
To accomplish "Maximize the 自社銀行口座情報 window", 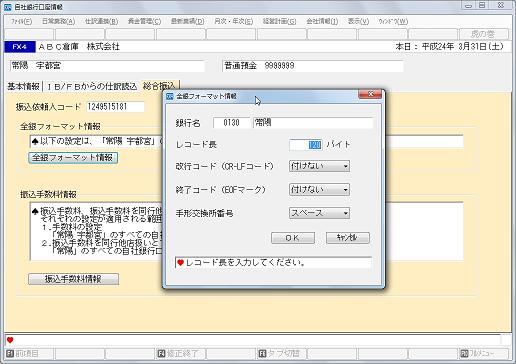I will [482, 5].
